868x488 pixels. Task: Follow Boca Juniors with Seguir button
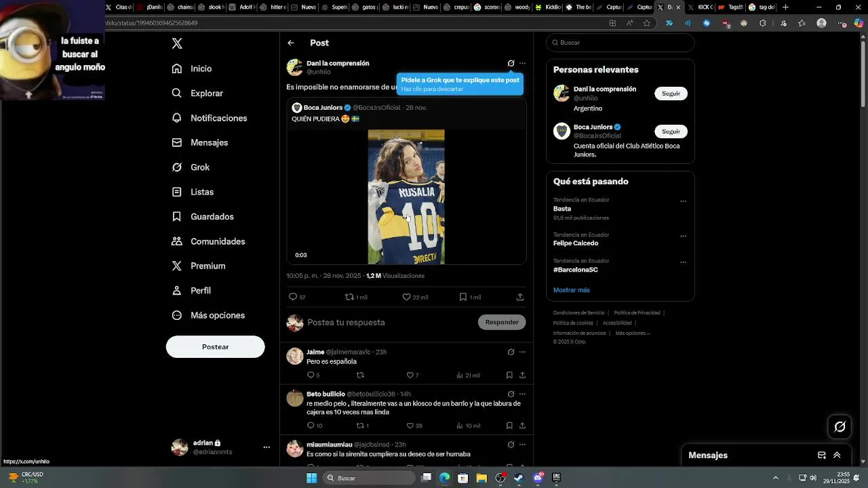point(671,131)
